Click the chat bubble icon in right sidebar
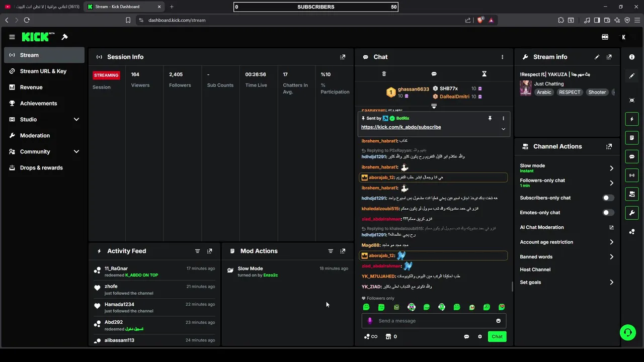Screen dimensions: 644x362 pyautogui.click(x=632, y=156)
